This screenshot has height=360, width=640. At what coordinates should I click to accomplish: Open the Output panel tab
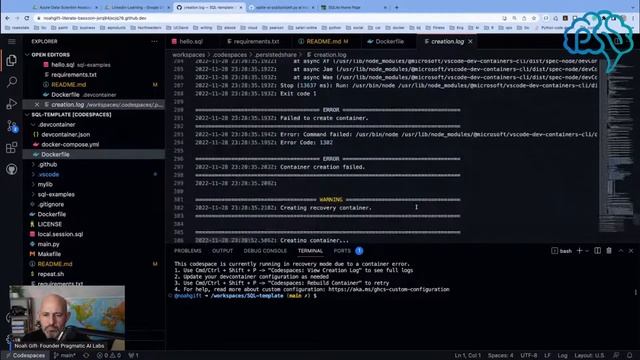(x=222, y=251)
